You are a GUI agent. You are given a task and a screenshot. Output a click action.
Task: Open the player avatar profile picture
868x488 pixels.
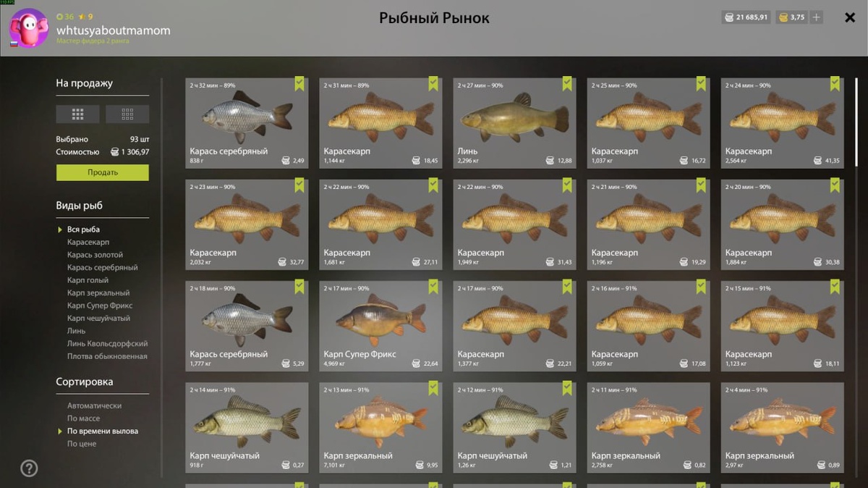[x=29, y=28]
